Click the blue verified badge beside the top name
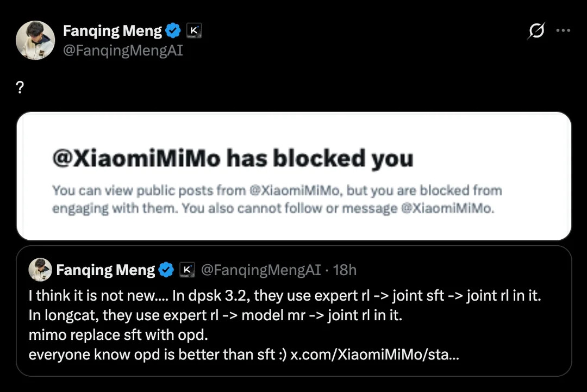The image size is (587, 392). 173,32
